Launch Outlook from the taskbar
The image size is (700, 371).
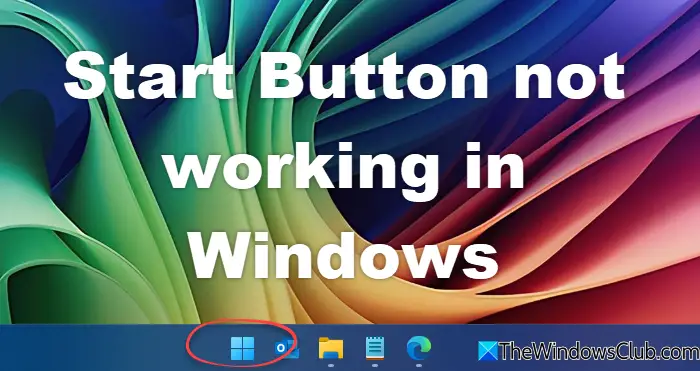point(287,348)
